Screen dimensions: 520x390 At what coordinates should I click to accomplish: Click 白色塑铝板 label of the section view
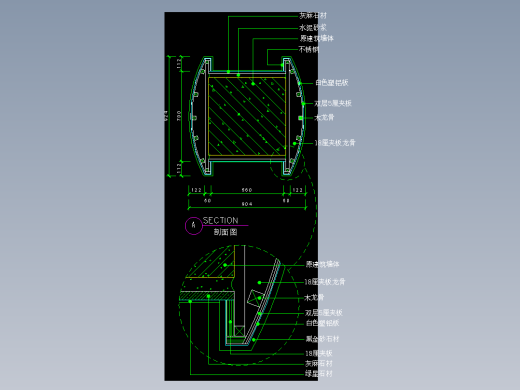tap(332, 83)
